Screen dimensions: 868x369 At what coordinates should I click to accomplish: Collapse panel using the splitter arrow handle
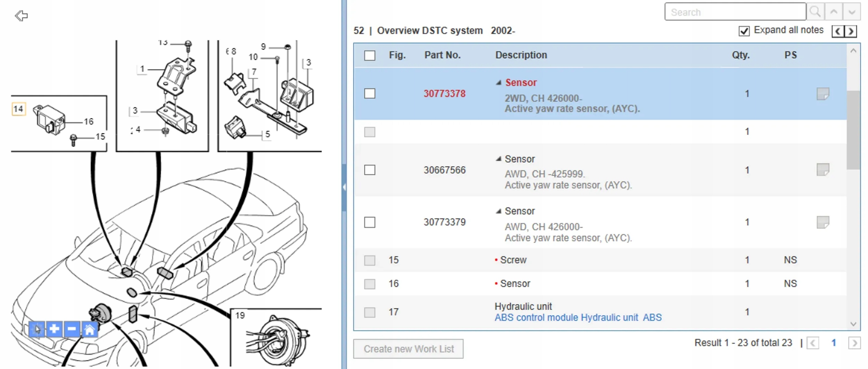[x=344, y=187]
